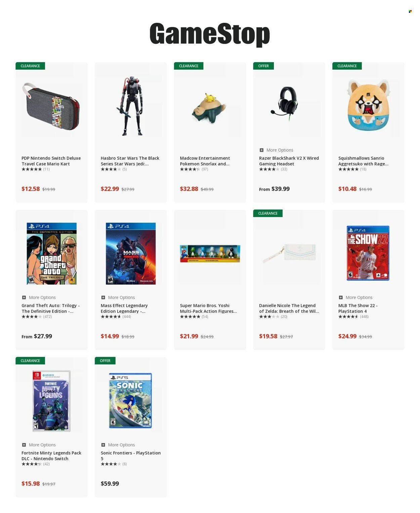Expand More Options plus icon for Razer headset
Viewport: 420px width, 513px height.
261,150
